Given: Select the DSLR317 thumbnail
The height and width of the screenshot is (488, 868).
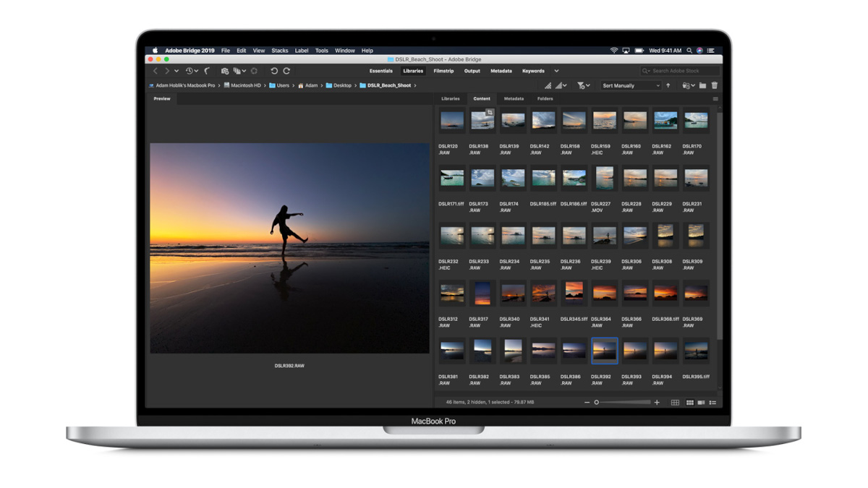Looking at the screenshot, I should point(482,293).
